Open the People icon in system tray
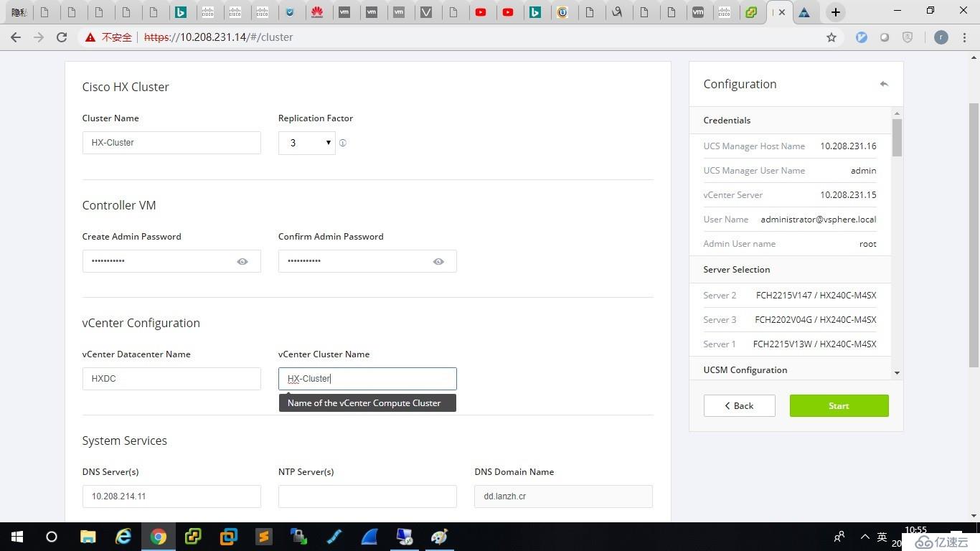This screenshot has height=551, width=980. tap(839, 537)
